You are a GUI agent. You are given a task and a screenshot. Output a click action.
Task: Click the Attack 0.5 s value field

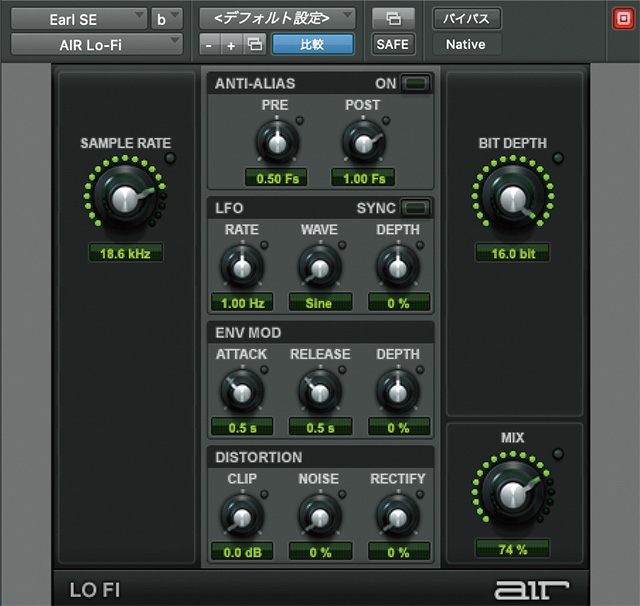tap(242, 427)
